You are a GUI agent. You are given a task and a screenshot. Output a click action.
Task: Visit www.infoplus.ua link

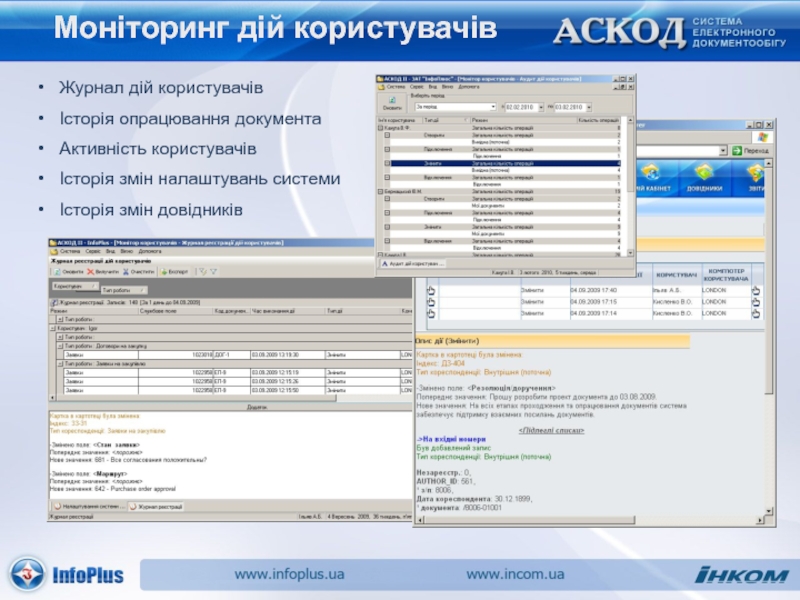[289, 574]
